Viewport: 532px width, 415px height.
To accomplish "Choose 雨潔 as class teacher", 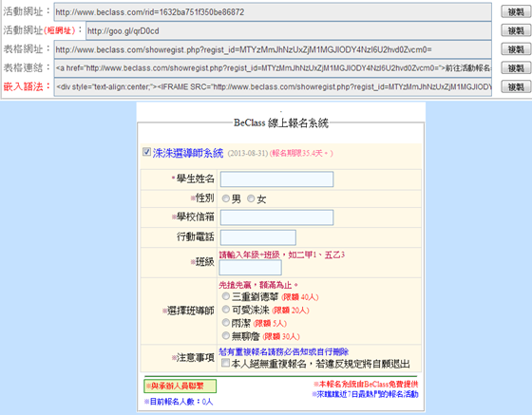I will pos(226,322).
